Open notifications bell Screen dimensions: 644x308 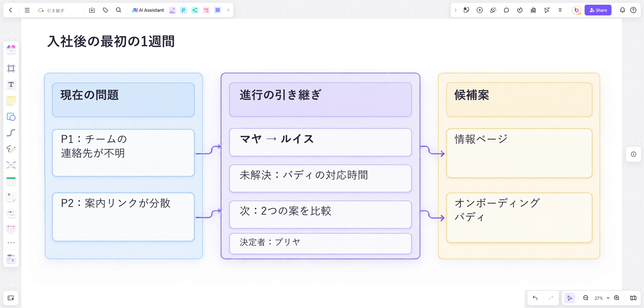tap(623, 10)
